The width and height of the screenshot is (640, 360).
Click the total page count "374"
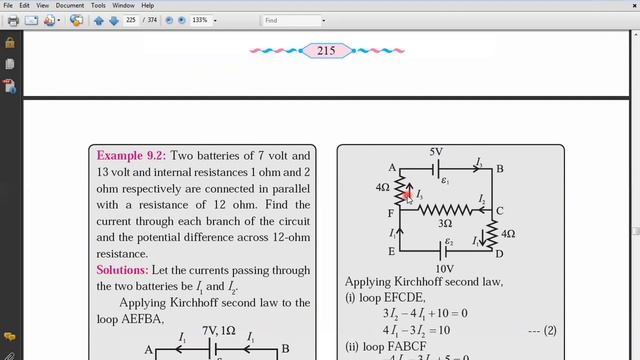152,20
